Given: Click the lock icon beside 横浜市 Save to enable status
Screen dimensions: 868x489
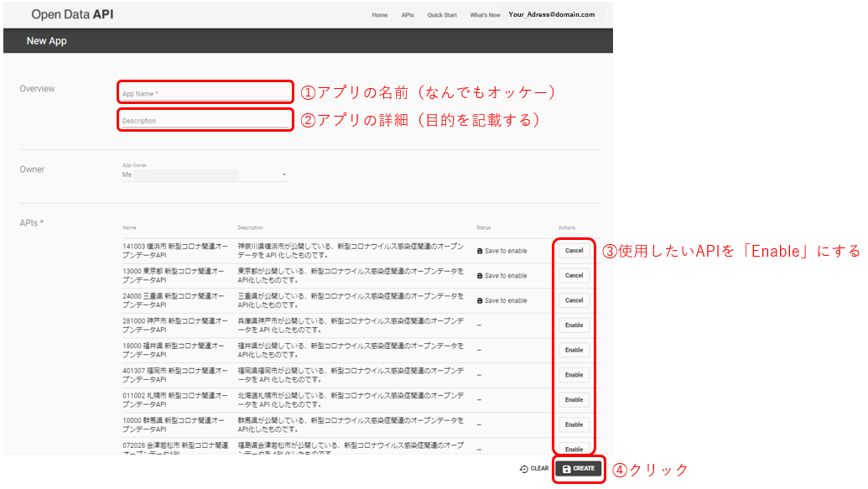Looking at the screenshot, I should [480, 250].
